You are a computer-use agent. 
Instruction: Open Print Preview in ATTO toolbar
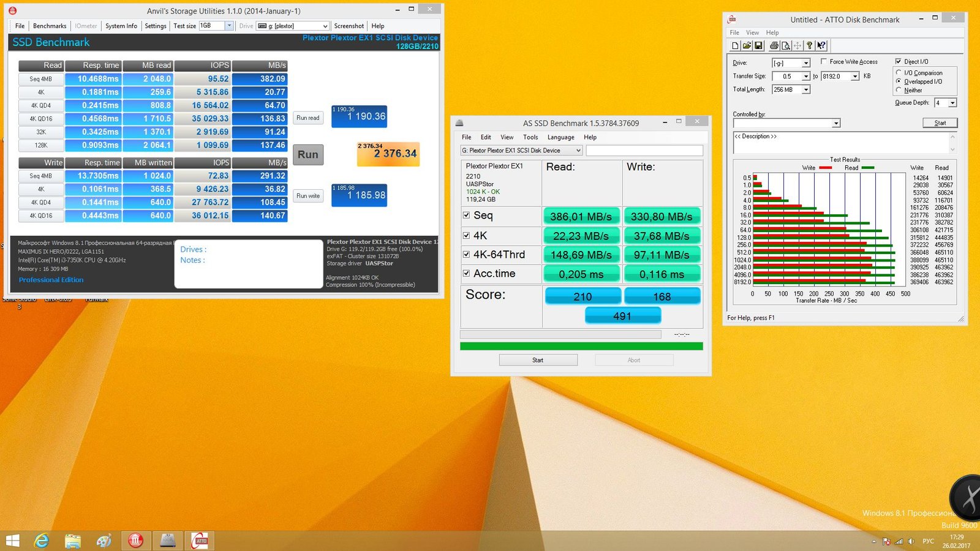point(786,45)
